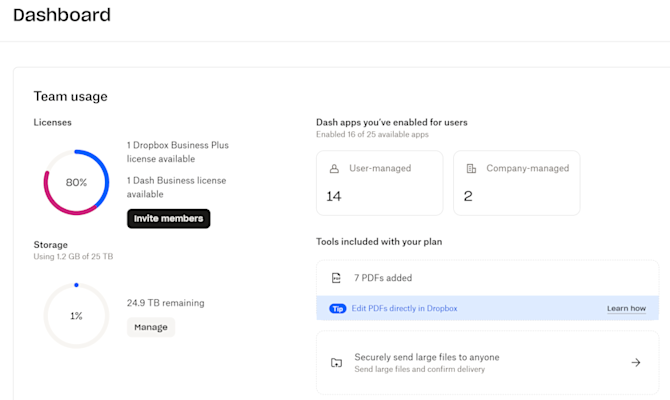Click 24.9 TB remaining text
Screen dimensions: 670x400
[166, 303]
